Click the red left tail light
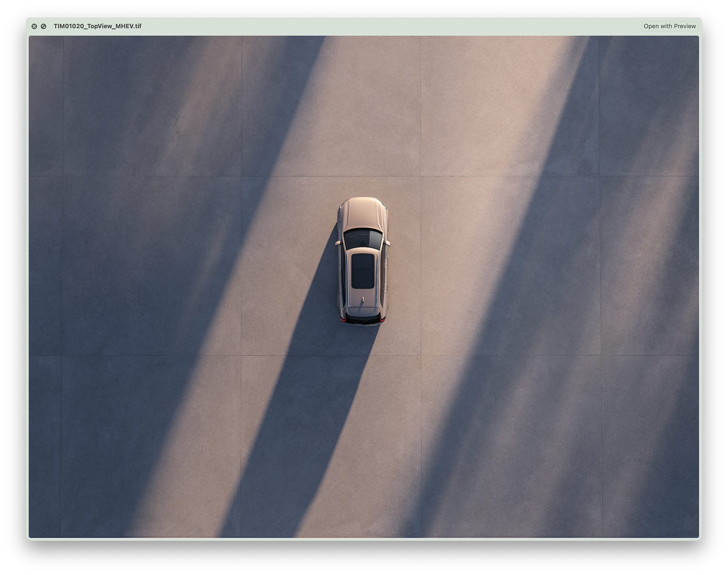This screenshot has height=575, width=728. coord(343,319)
